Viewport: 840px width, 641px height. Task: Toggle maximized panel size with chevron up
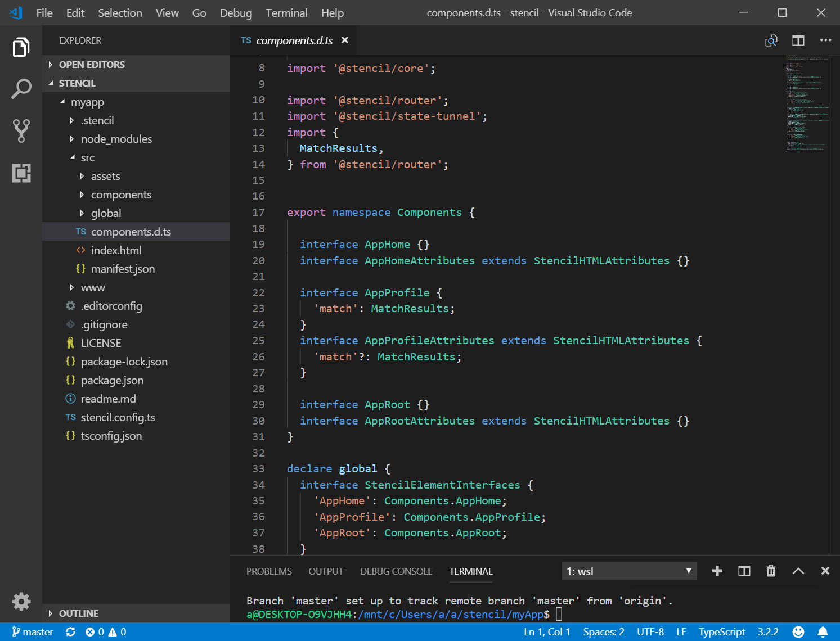click(798, 571)
